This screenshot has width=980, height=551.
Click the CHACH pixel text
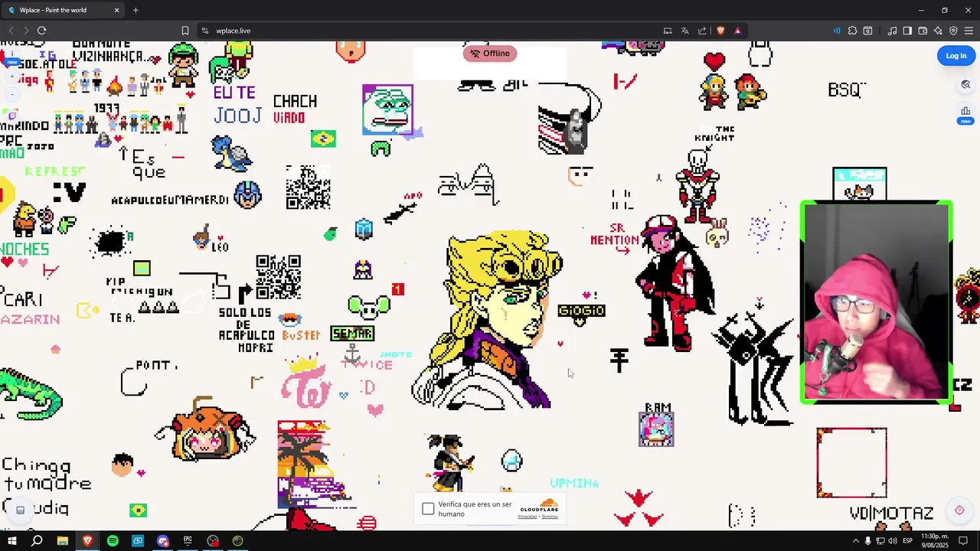click(295, 101)
